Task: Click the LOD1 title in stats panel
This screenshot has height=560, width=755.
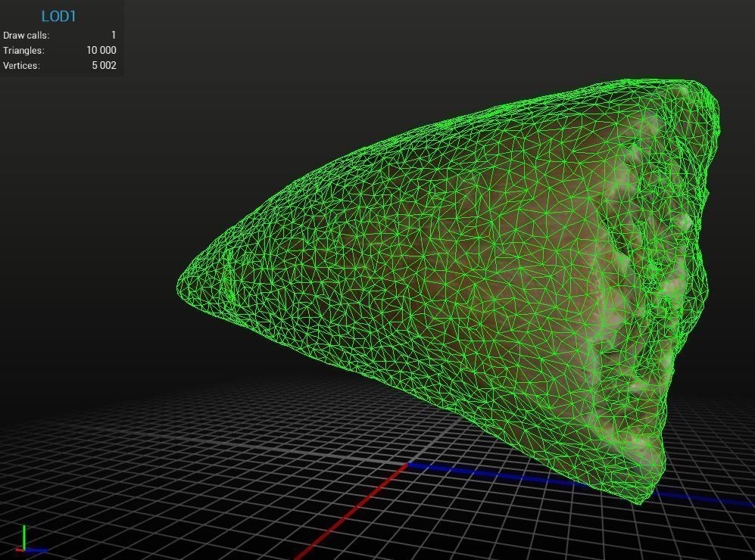Action: pyautogui.click(x=59, y=17)
